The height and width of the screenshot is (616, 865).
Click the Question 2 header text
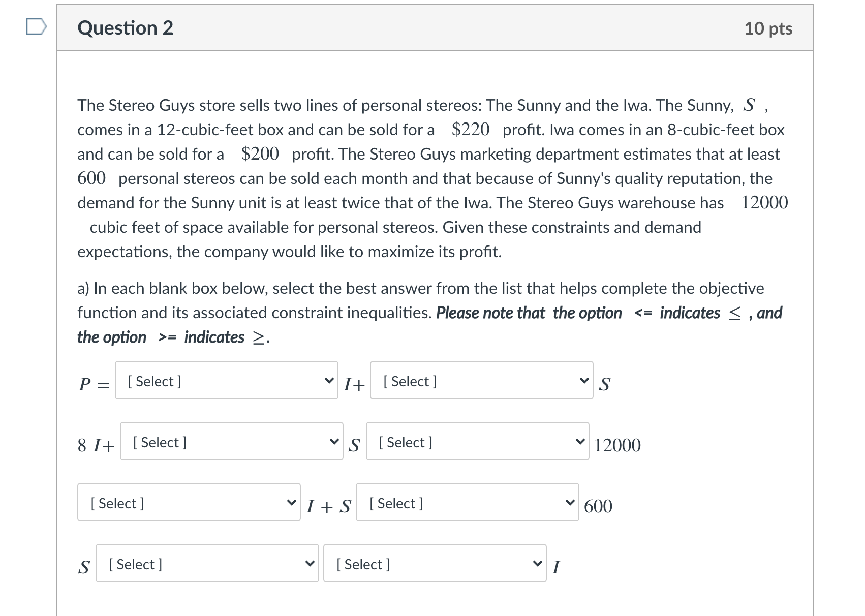123,28
